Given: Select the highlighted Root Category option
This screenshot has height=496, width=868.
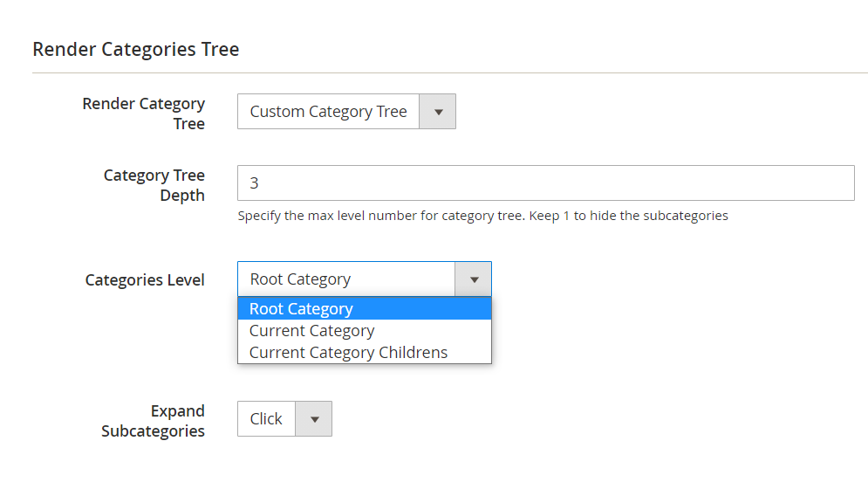Looking at the screenshot, I should coord(301,309).
